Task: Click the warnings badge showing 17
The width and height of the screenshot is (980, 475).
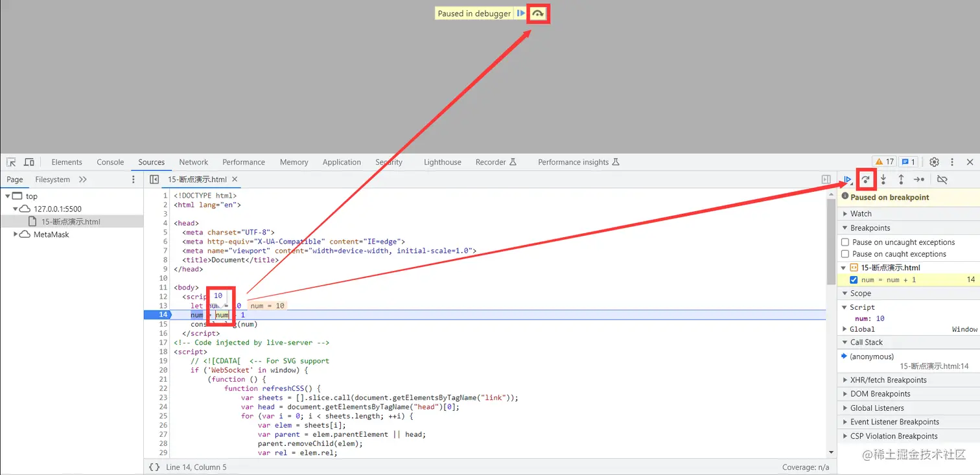Action: point(884,162)
